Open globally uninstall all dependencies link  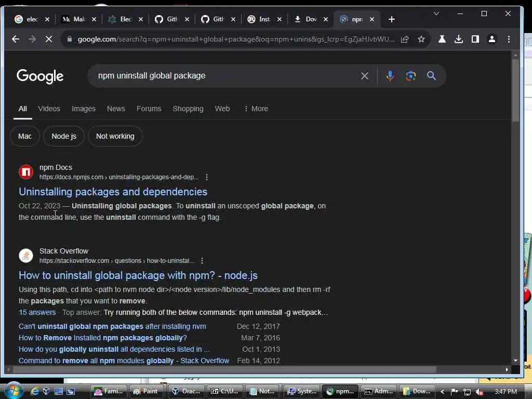[114, 349]
